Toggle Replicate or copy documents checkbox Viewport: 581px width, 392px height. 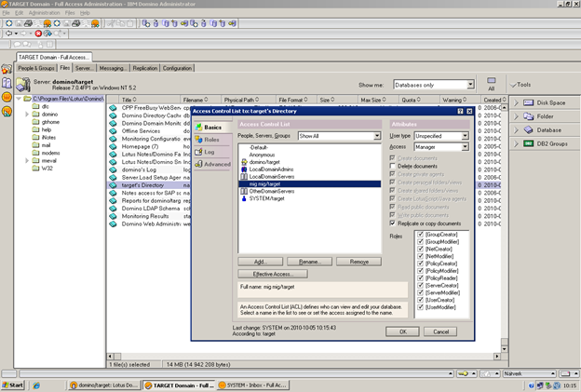coord(392,223)
